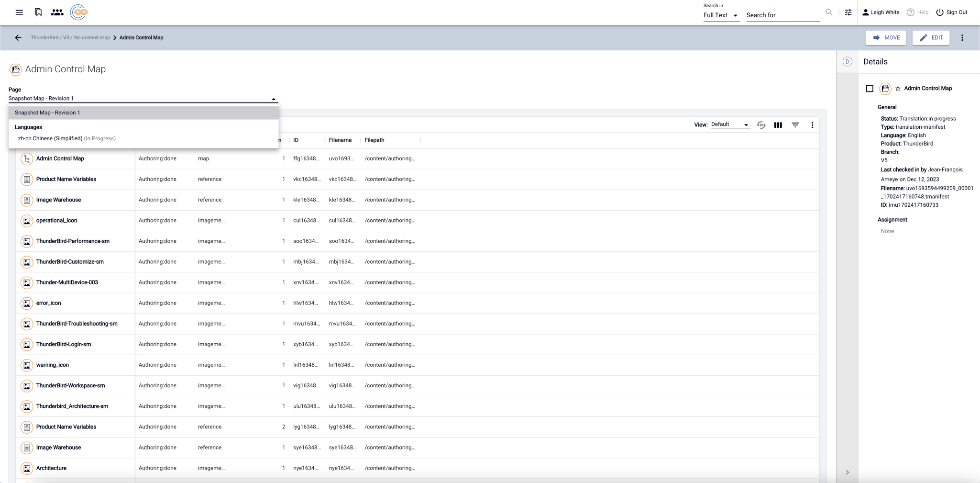
Task: Click the infinity logo home icon
Action: tap(79, 12)
